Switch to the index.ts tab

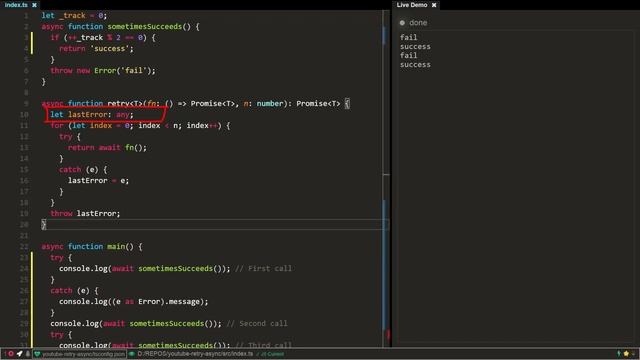(16, 5)
